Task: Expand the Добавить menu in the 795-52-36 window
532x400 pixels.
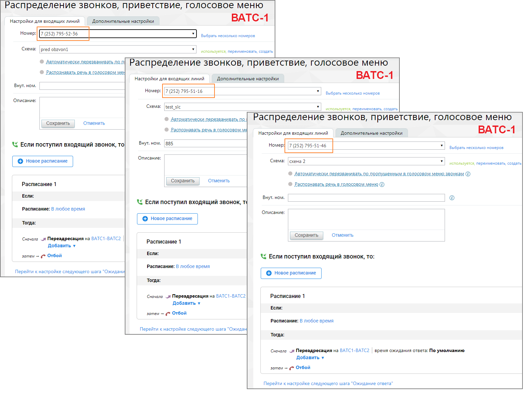Action: (62, 246)
